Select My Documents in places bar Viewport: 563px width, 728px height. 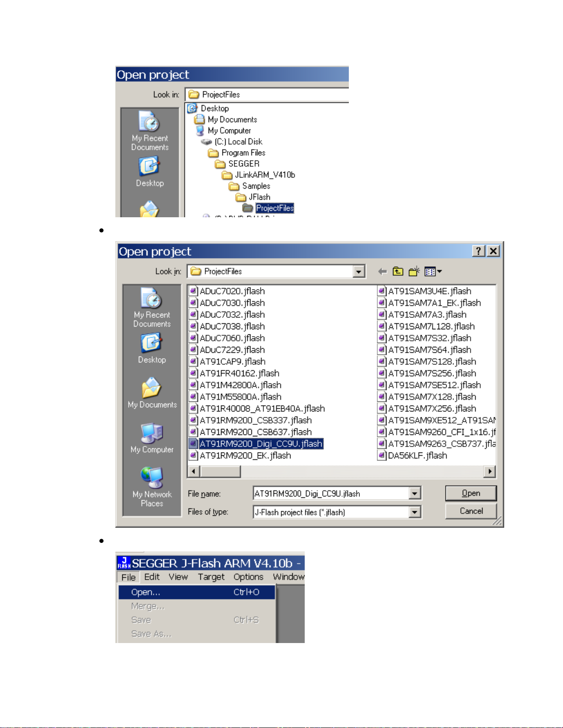coord(152,393)
